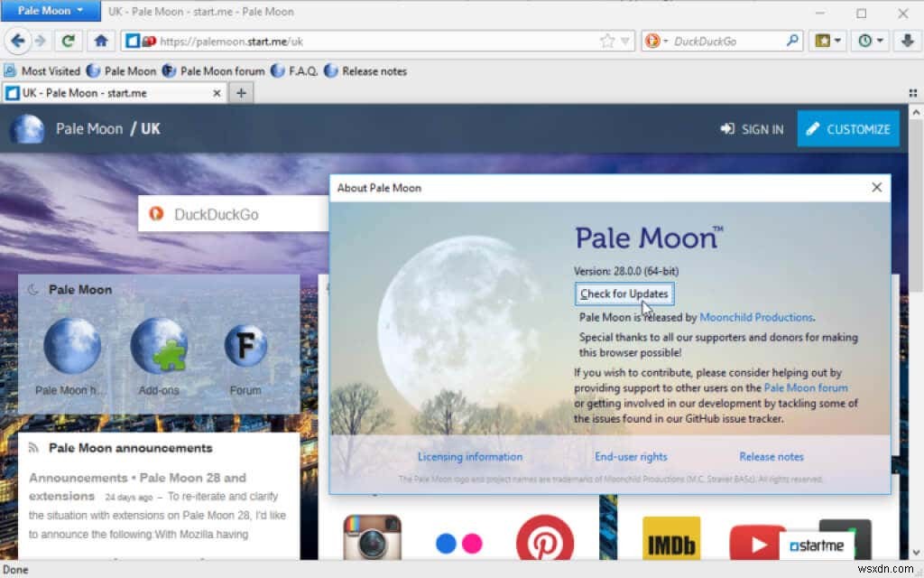924x578 pixels.
Task: Expand the address bar history dropdown arrow
Action: coord(625,42)
